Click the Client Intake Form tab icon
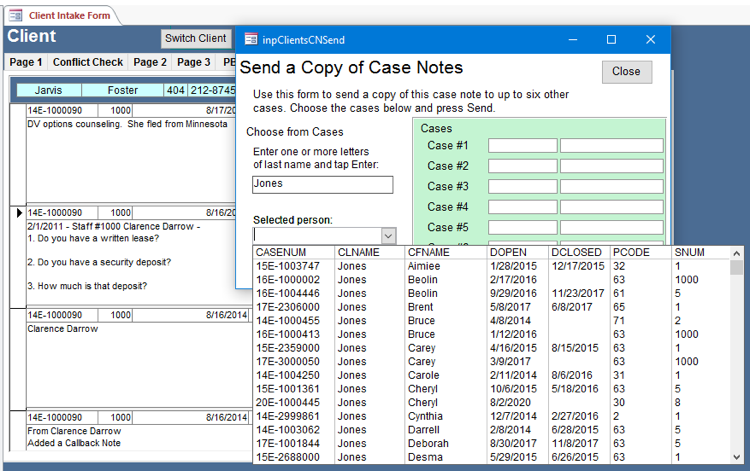This screenshot has width=750, height=471. pyautogui.click(x=16, y=15)
